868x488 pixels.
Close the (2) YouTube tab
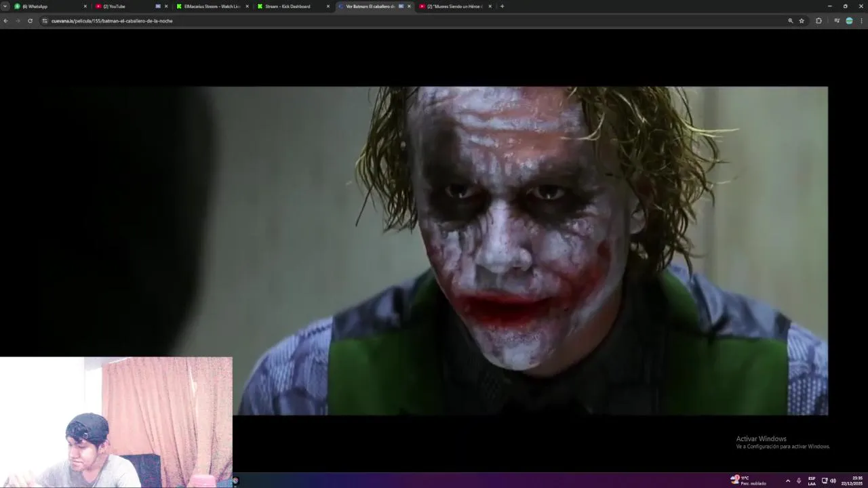coord(166,6)
